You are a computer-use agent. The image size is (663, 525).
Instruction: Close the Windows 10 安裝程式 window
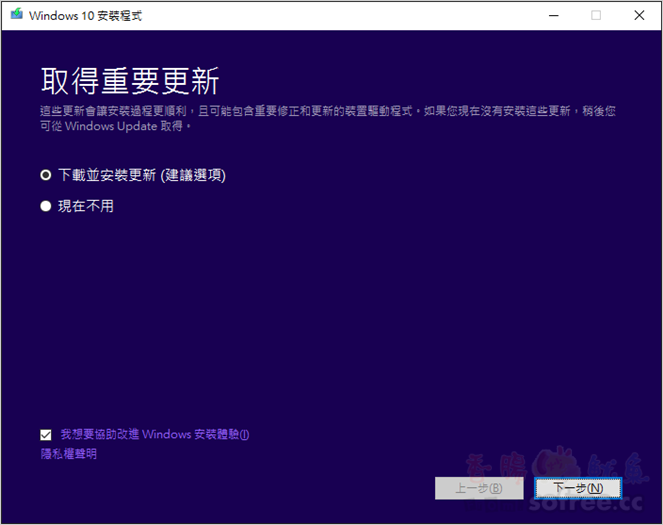(x=639, y=15)
